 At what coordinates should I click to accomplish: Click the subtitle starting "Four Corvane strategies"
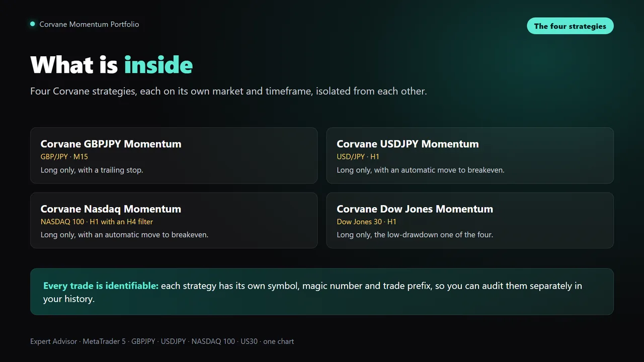[x=228, y=92]
